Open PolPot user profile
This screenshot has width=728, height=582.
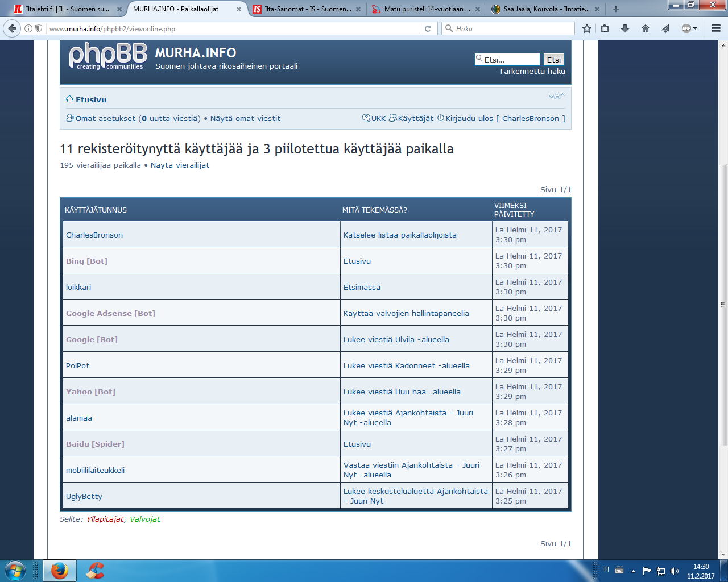77,365
